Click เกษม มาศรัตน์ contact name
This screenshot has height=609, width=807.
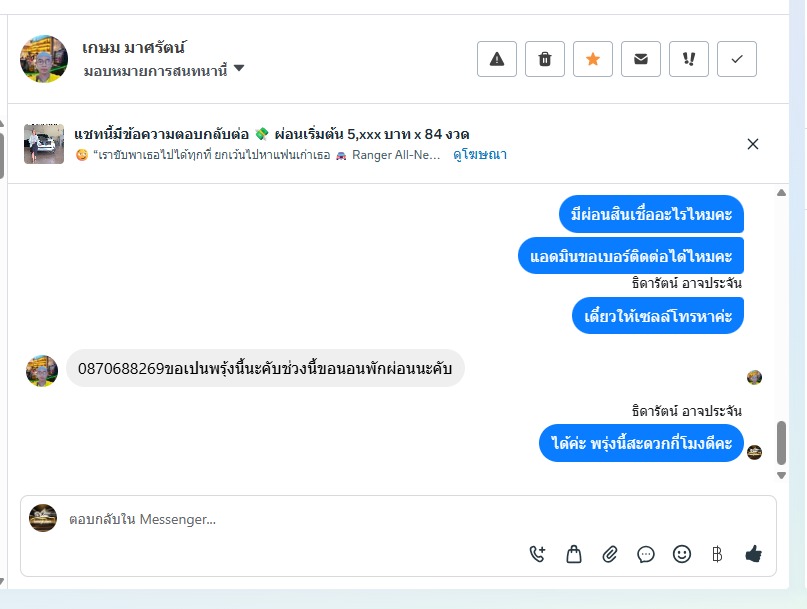[x=134, y=47]
